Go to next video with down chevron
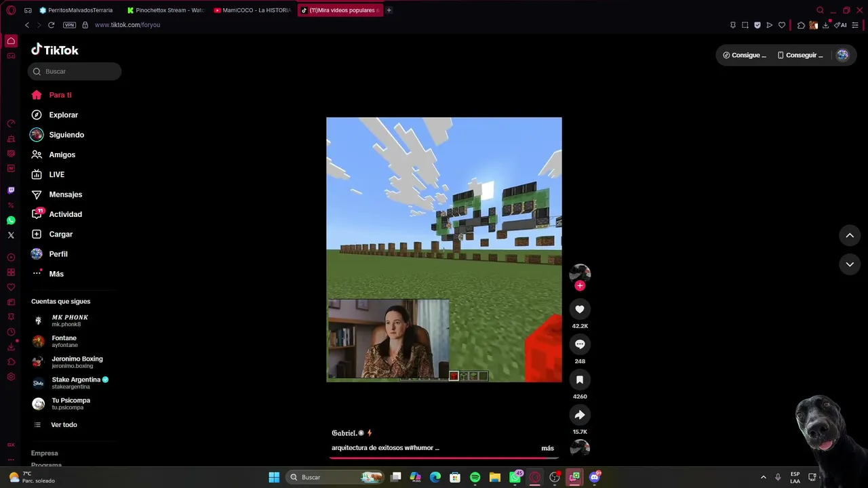This screenshot has width=868, height=488. click(x=850, y=264)
